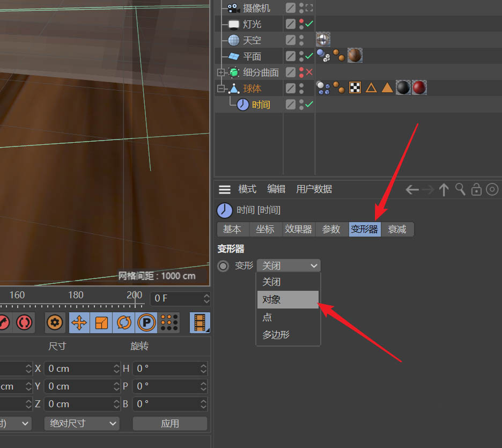Open the filmstrip animation icon in toolbar
The width and height of the screenshot is (502, 448).
pos(200,322)
